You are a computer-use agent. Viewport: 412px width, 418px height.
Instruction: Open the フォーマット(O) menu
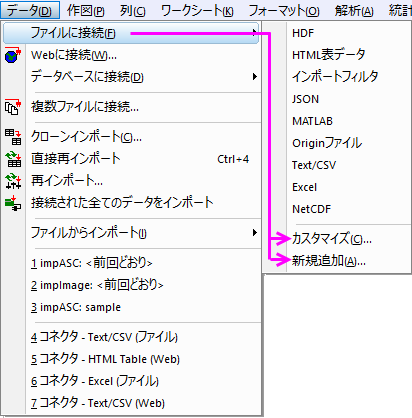(284, 11)
